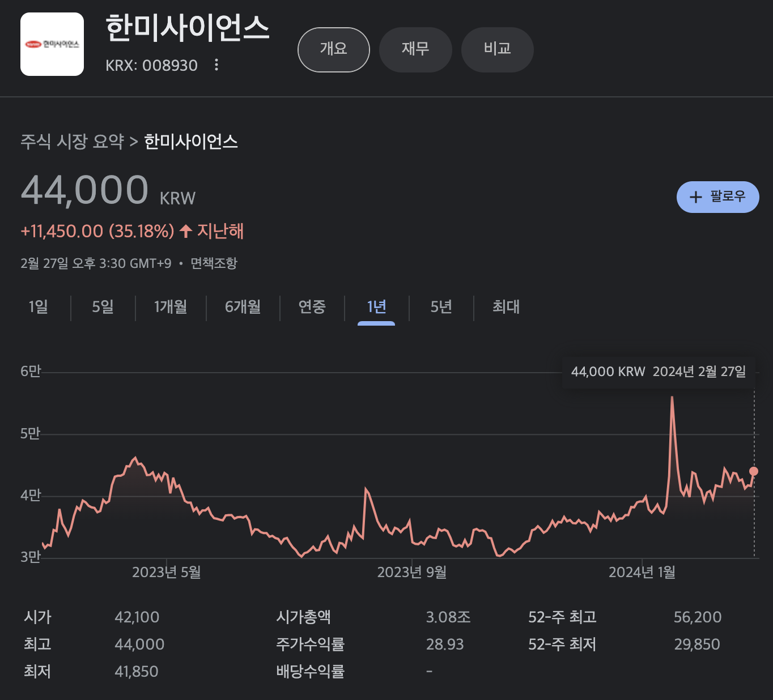Click the 4만 y-axis label

coord(31,496)
